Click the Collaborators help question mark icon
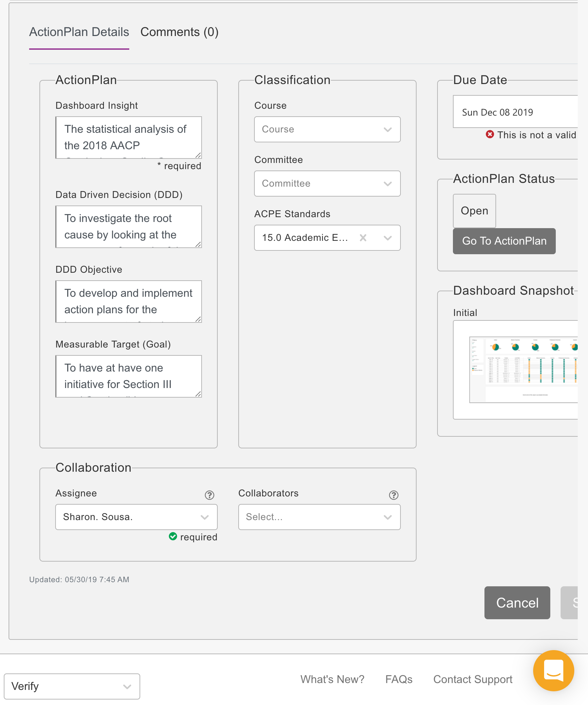Image resolution: width=588 pixels, height=705 pixels. [x=393, y=495]
